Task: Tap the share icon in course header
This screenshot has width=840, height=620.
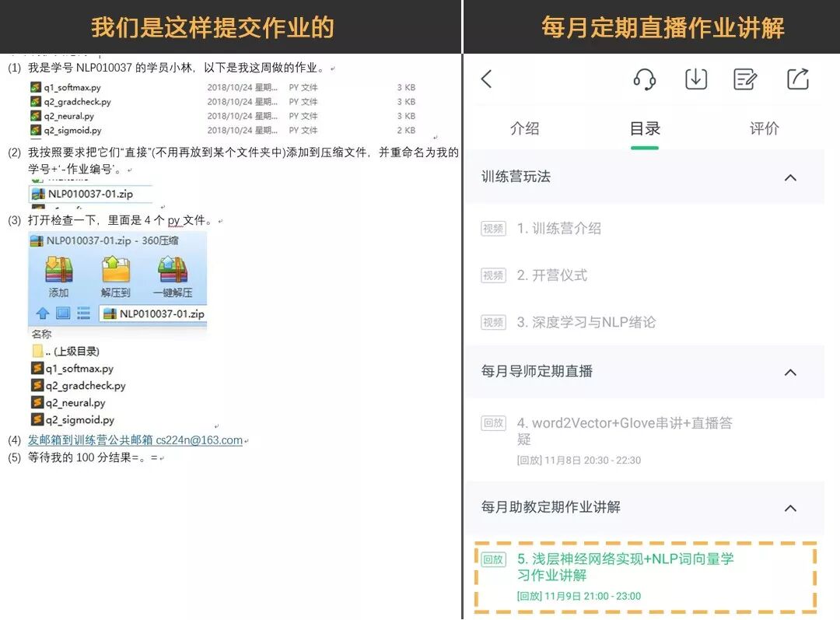Action: pyautogui.click(x=798, y=79)
